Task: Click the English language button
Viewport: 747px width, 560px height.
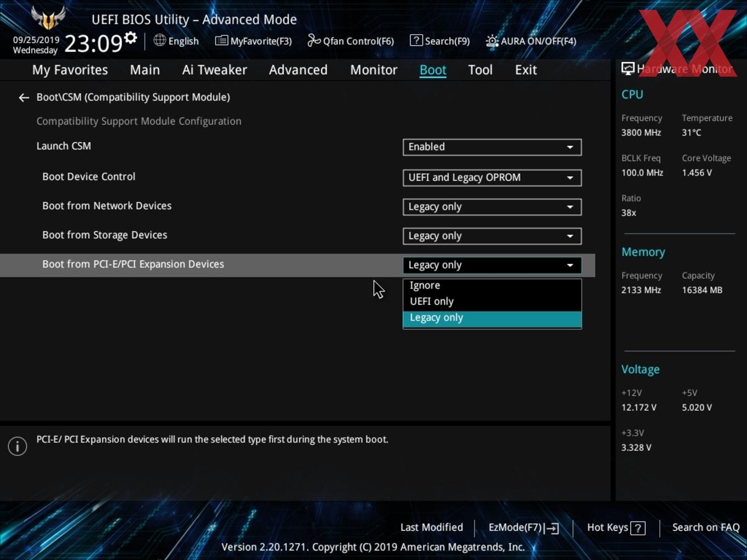Action: click(183, 41)
